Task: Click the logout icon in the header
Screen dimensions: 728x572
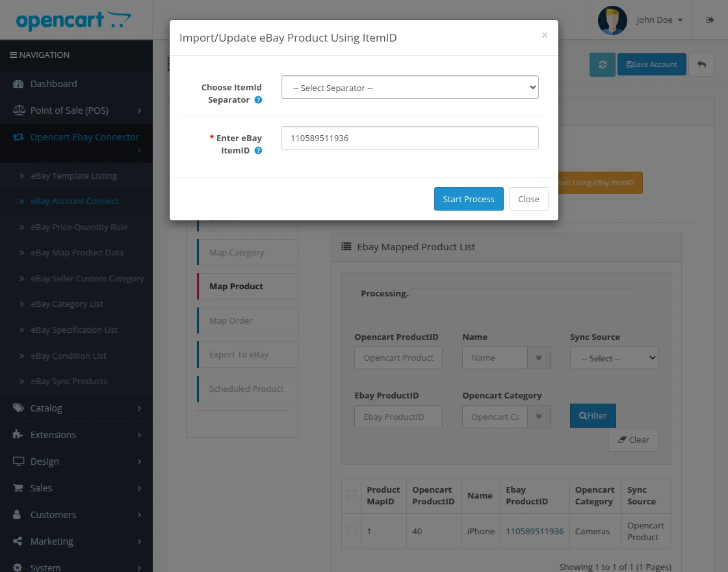Action: [x=710, y=19]
